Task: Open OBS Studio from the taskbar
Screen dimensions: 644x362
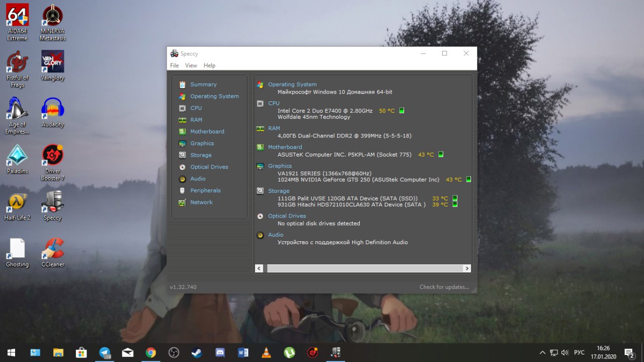Action: point(174,352)
